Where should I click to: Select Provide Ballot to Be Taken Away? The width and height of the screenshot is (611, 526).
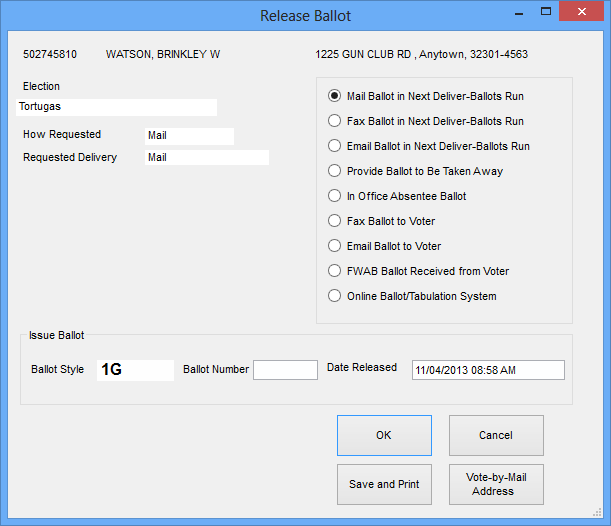click(x=335, y=172)
